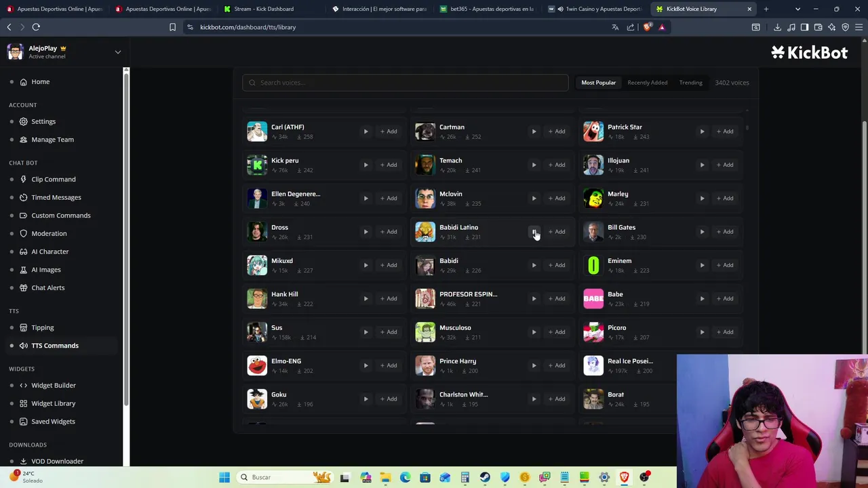Click the KickBot logo
Image resolution: width=868 pixels, height=488 pixels.
click(809, 52)
